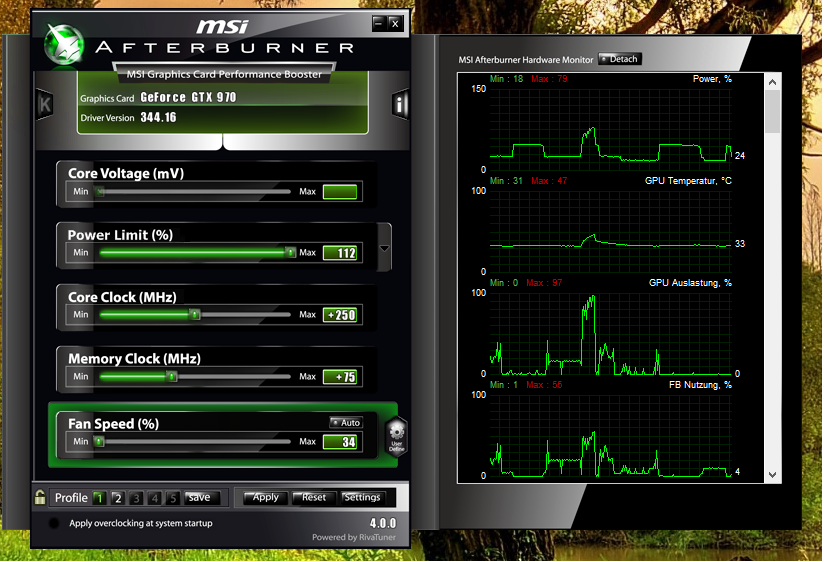Image resolution: width=824 pixels, height=562 pixels.
Task: Click the Core Voltage slider handle
Action: (x=100, y=192)
